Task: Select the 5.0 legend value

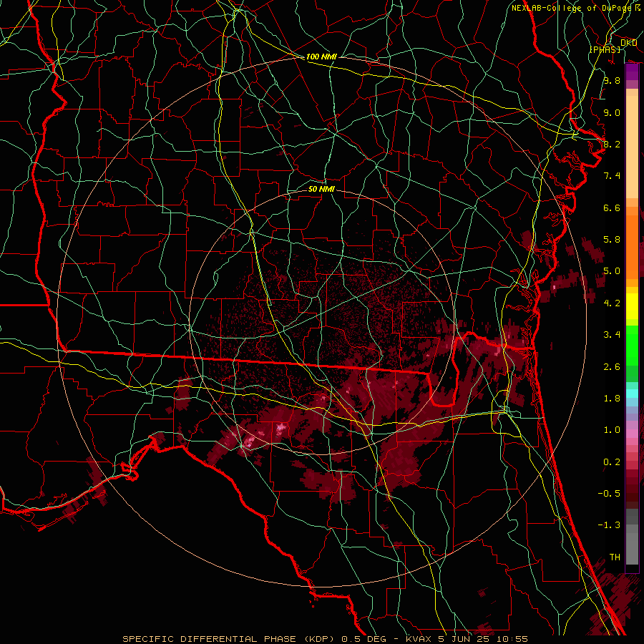Action: tap(612, 271)
